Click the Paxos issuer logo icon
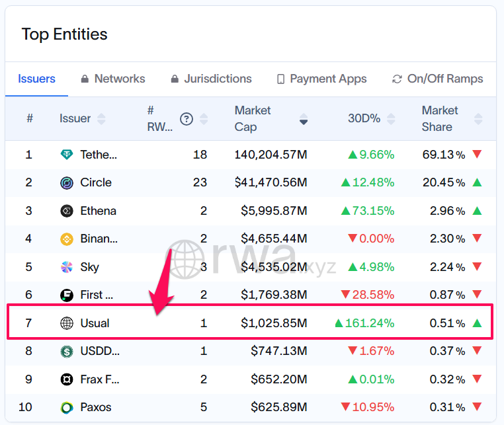The height and width of the screenshot is (425, 504). click(67, 407)
